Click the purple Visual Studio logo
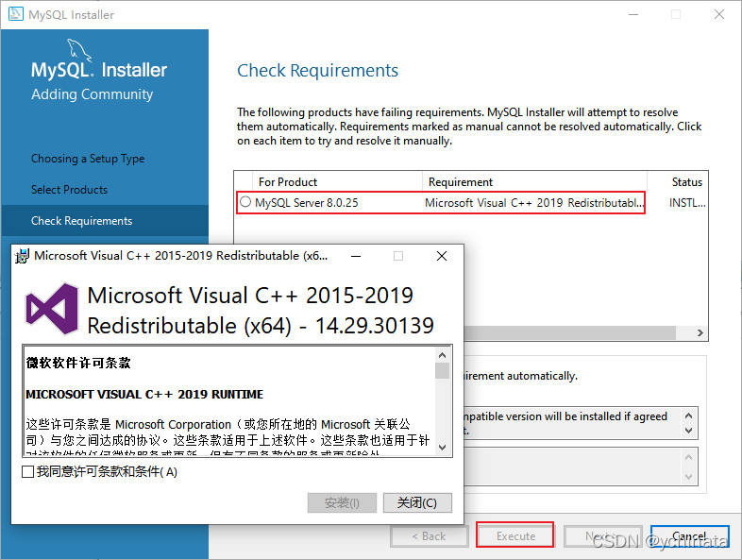The width and height of the screenshot is (742, 560). point(52,309)
